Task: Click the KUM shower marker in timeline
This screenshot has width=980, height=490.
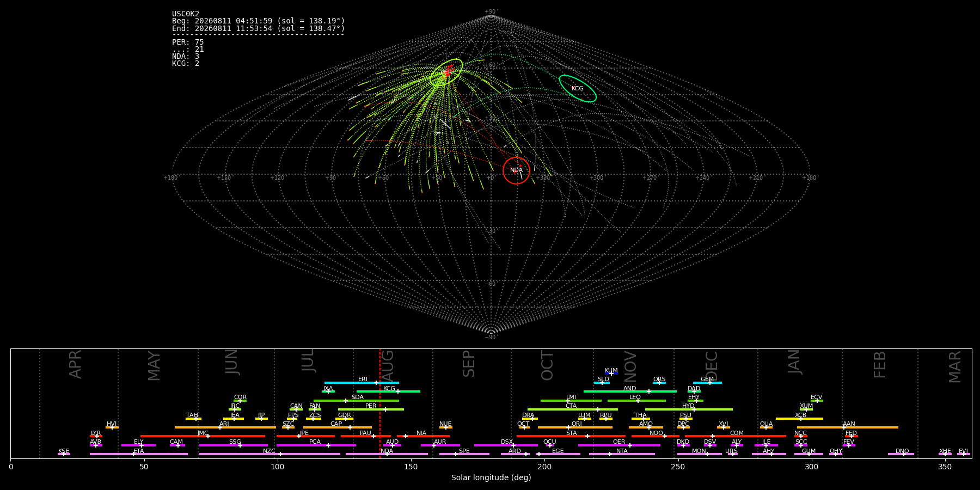Action: (611, 373)
